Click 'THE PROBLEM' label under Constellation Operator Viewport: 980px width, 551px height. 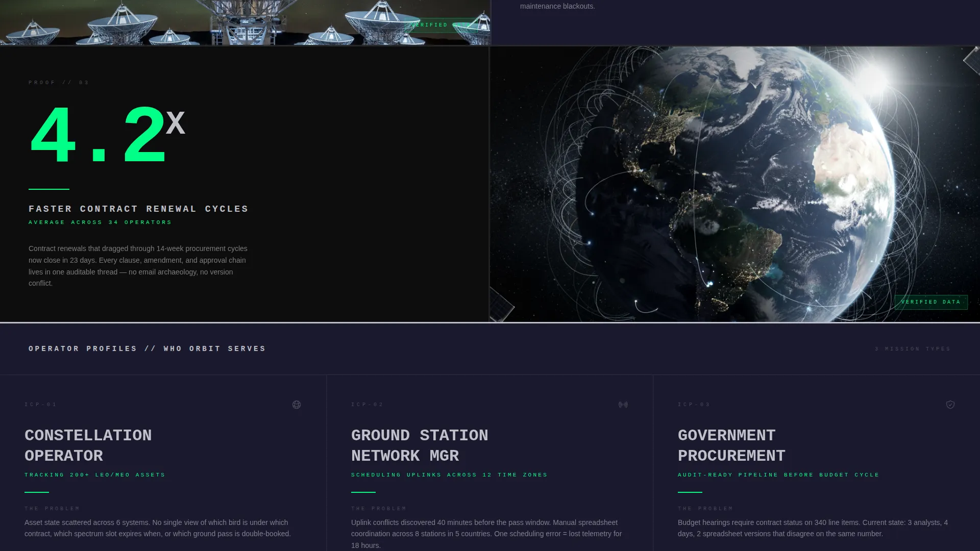coord(52,509)
